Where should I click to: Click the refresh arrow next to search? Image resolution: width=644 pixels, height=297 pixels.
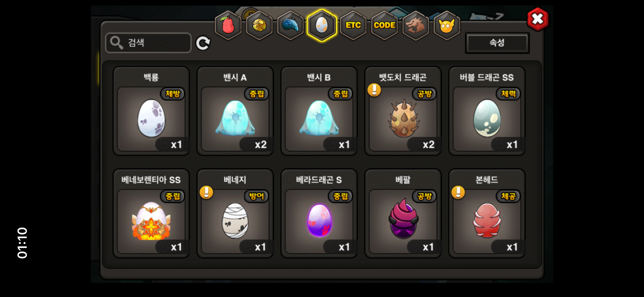(x=203, y=43)
